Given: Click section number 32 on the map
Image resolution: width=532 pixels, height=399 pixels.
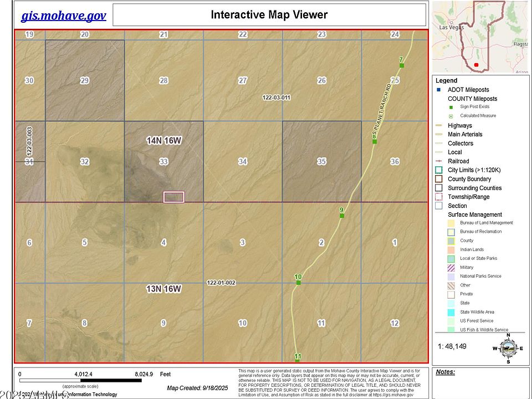Looking at the screenshot, I should click(x=84, y=161).
